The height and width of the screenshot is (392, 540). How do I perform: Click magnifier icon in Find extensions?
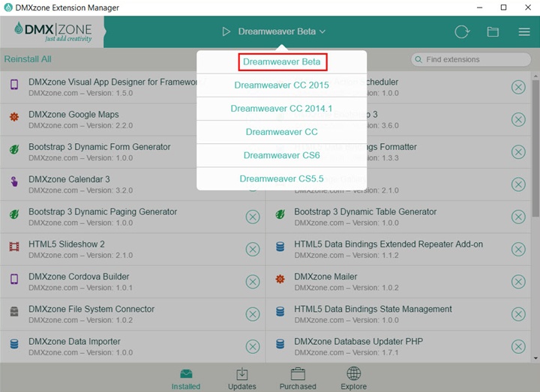click(418, 59)
